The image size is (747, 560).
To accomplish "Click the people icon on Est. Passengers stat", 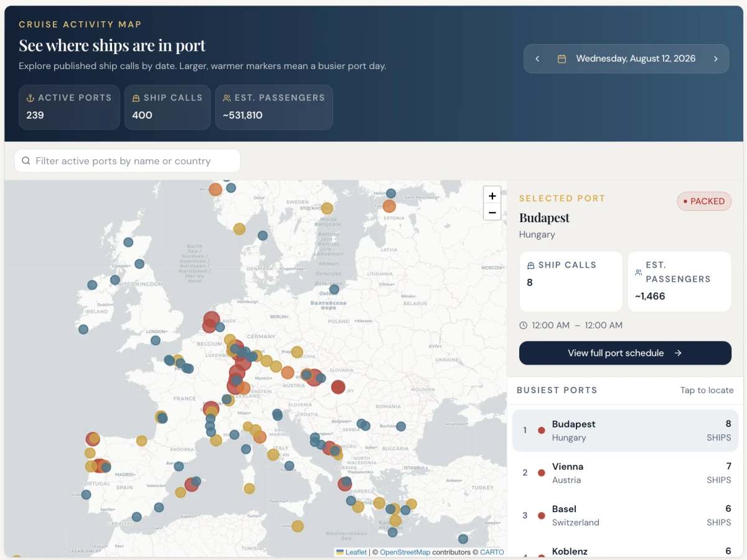I will point(227,98).
